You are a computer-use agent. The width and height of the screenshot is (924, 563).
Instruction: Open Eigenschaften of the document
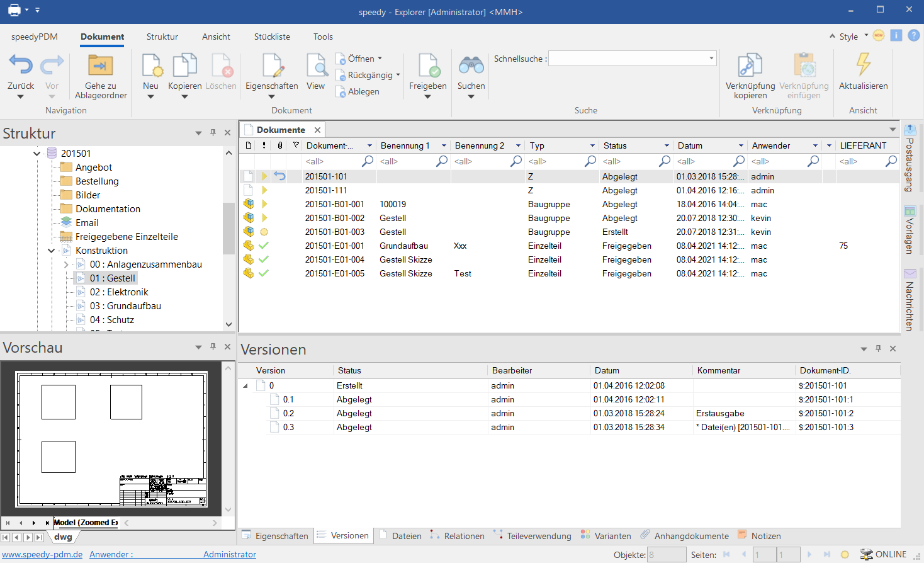[x=272, y=65]
